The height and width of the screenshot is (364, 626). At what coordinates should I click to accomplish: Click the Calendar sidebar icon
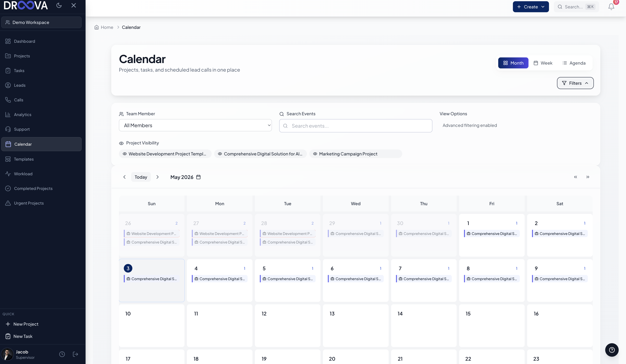coord(8,144)
